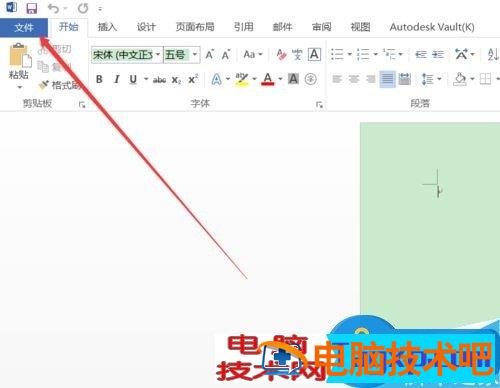This screenshot has width=500, height=388.
Task: Click the Clear Formatting eraser icon
Action: (x=282, y=54)
